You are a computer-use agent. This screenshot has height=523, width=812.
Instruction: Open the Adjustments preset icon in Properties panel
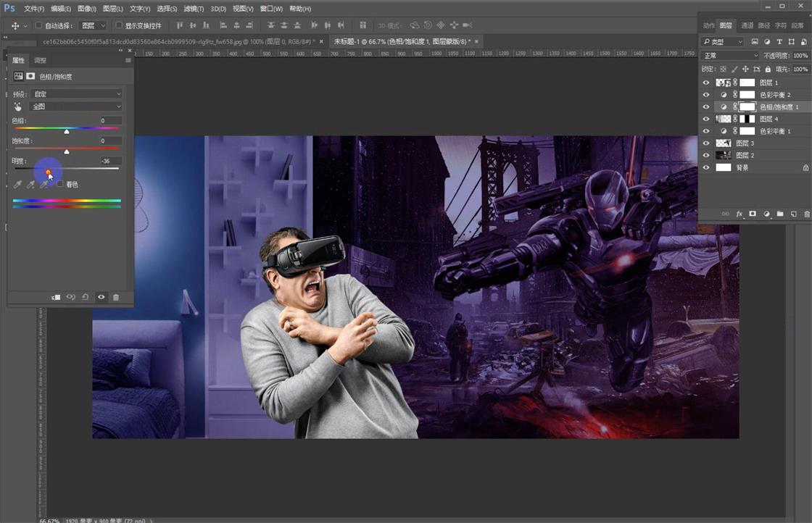pyautogui.click(x=18, y=75)
